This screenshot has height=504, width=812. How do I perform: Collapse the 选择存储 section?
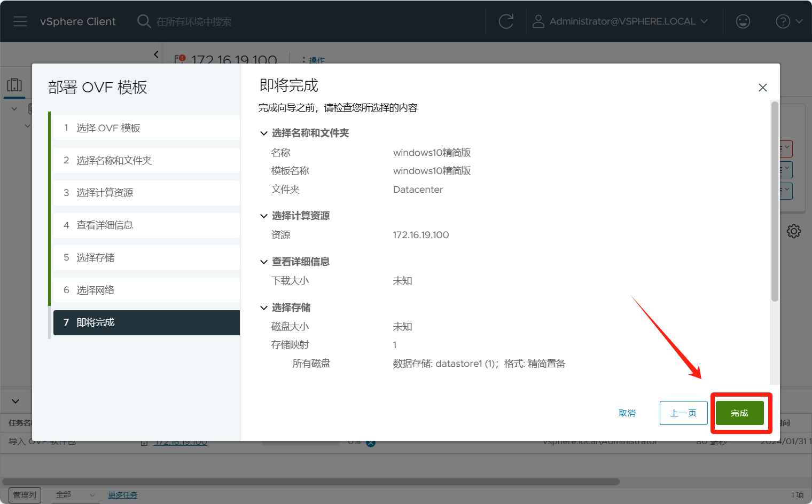click(264, 308)
